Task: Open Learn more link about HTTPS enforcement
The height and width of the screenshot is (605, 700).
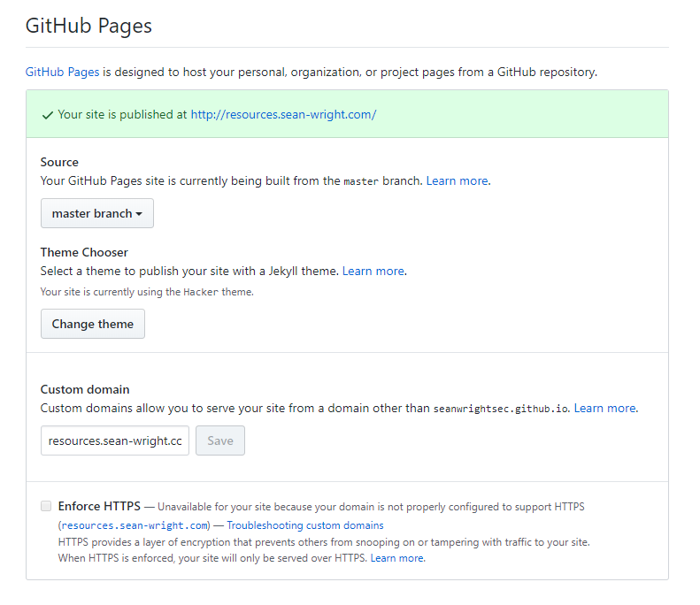Action: coord(397,558)
